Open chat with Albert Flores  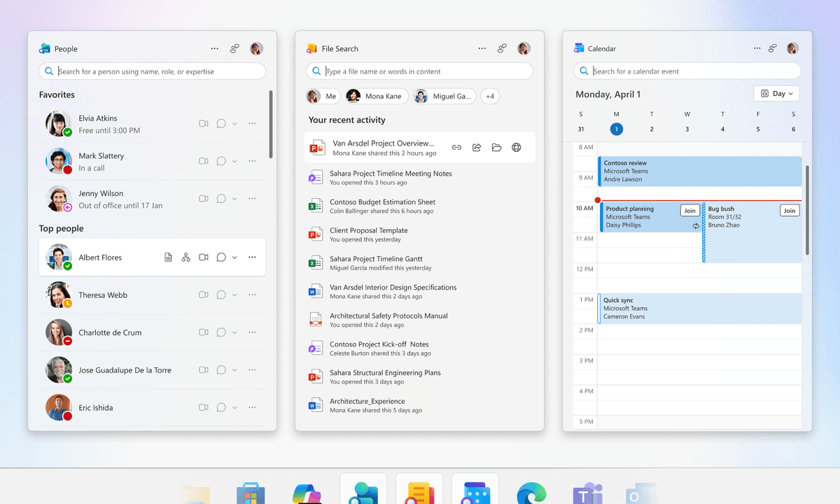click(220, 257)
